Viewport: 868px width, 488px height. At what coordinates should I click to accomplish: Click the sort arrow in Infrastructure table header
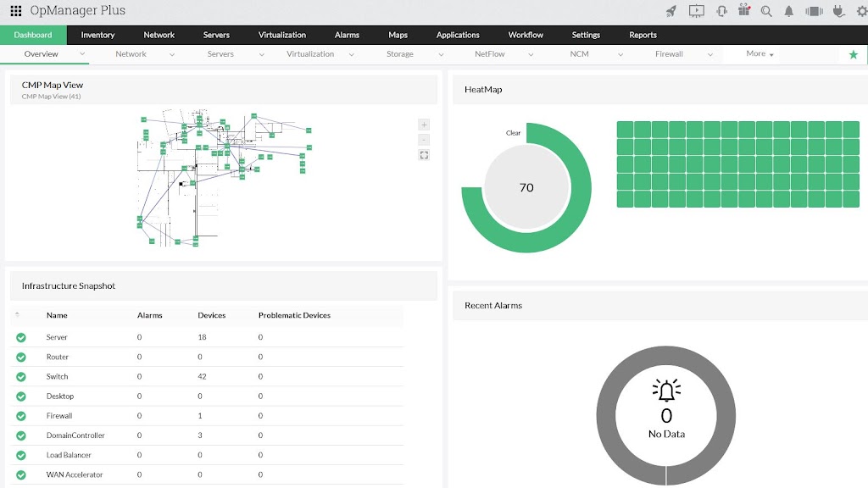[x=17, y=314]
